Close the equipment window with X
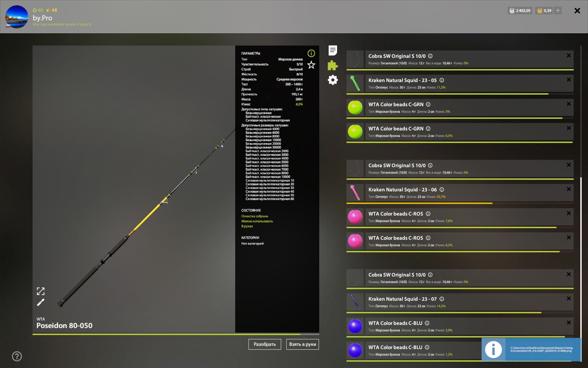Image resolution: width=588 pixels, height=368 pixels. 577,11
